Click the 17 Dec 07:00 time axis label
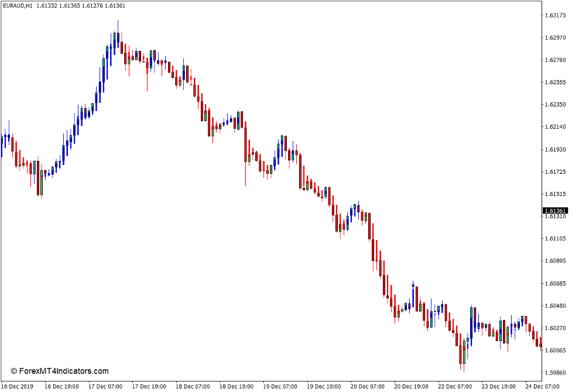Image resolution: width=572 pixels, height=392 pixels. tap(107, 386)
